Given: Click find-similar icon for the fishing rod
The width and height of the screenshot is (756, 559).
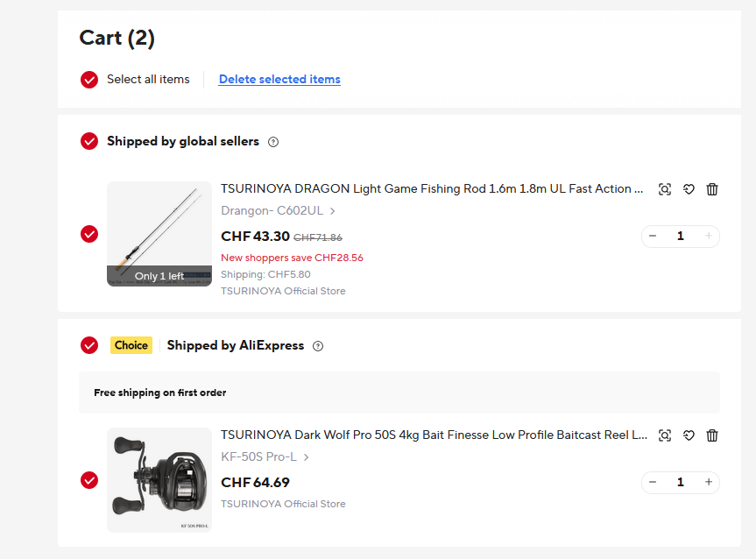Looking at the screenshot, I should point(665,189).
